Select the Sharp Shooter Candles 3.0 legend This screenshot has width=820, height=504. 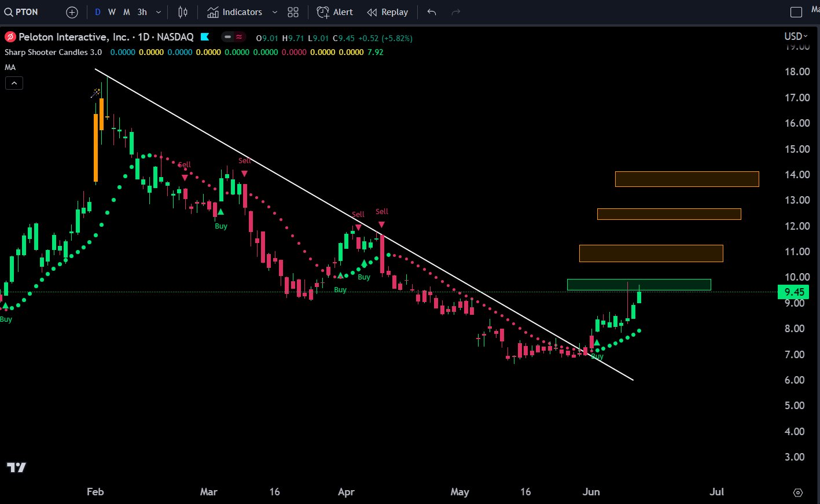pyautogui.click(x=53, y=52)
